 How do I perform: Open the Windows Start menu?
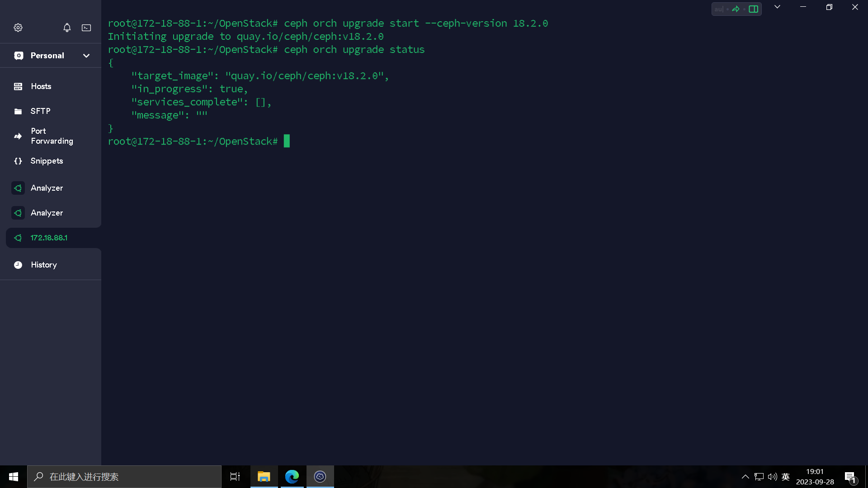[14, 477]
